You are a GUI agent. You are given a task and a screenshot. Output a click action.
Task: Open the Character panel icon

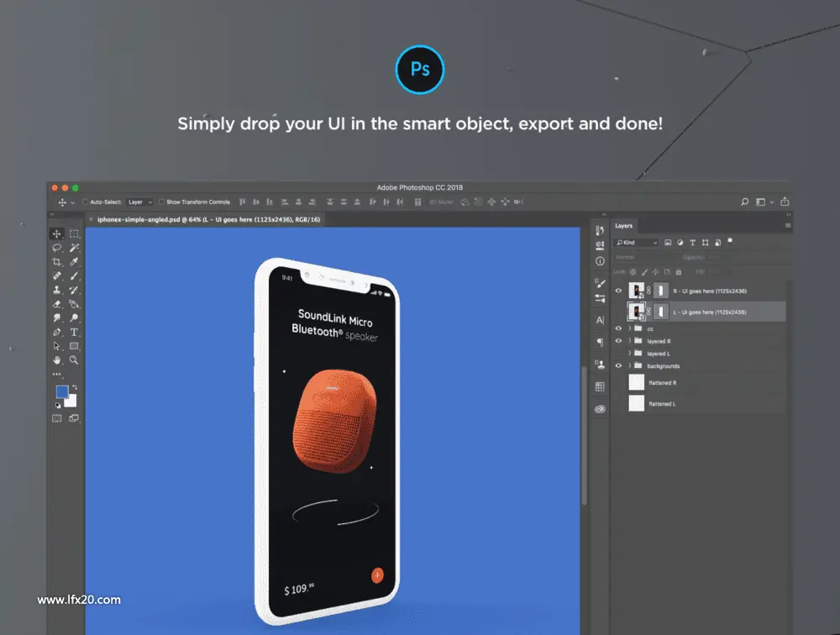(600, 320)
